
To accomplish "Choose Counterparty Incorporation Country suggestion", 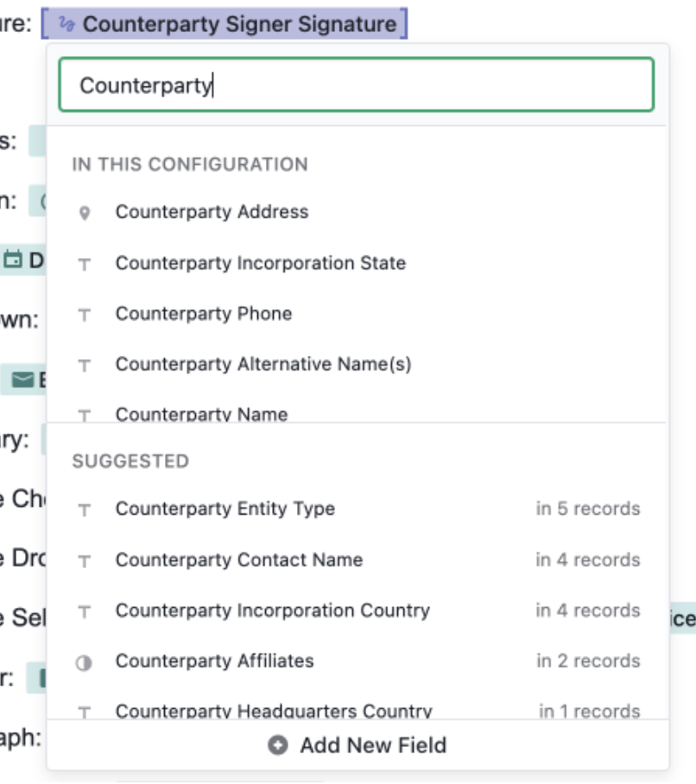I will click(x=272, y=611).
